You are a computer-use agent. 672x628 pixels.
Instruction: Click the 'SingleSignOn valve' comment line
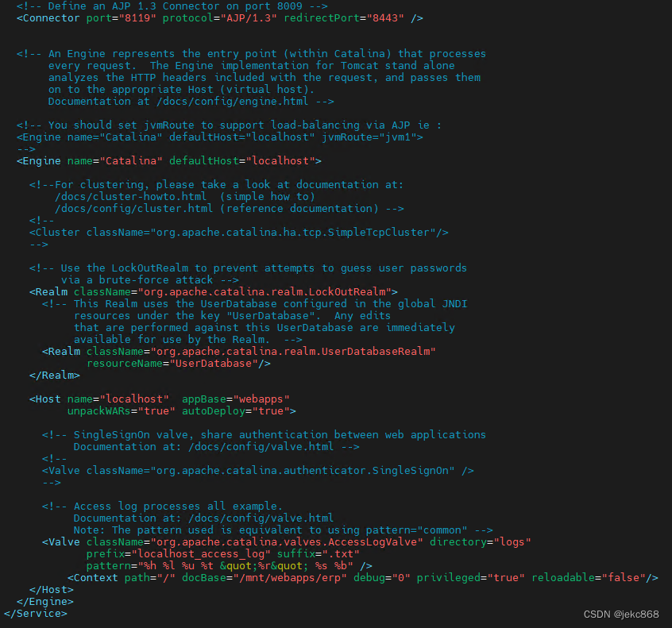click(264, 435)
